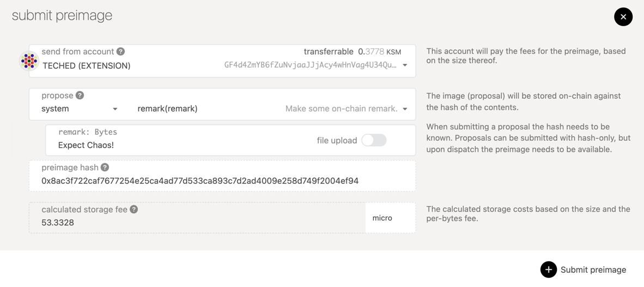Click the preimage hash value field

tap(200, 181)
